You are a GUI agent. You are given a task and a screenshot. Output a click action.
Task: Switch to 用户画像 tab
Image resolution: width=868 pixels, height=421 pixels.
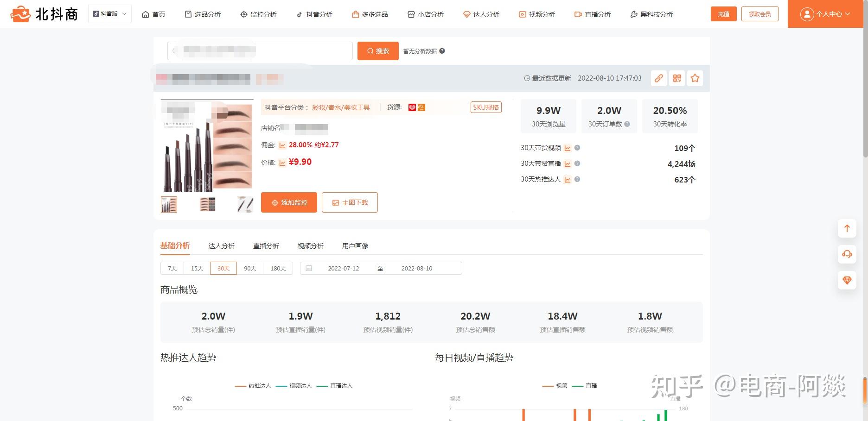click(x=355, y=246)
